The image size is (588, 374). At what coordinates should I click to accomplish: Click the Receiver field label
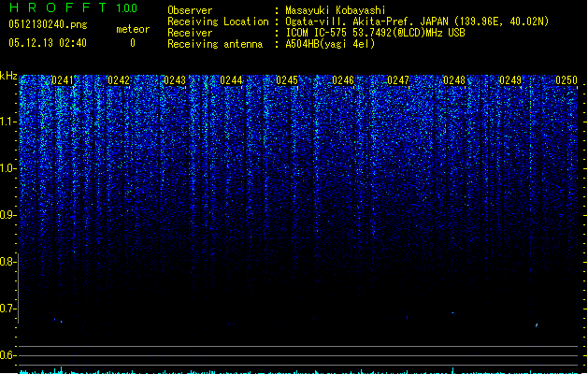click(x=190, y=33)
